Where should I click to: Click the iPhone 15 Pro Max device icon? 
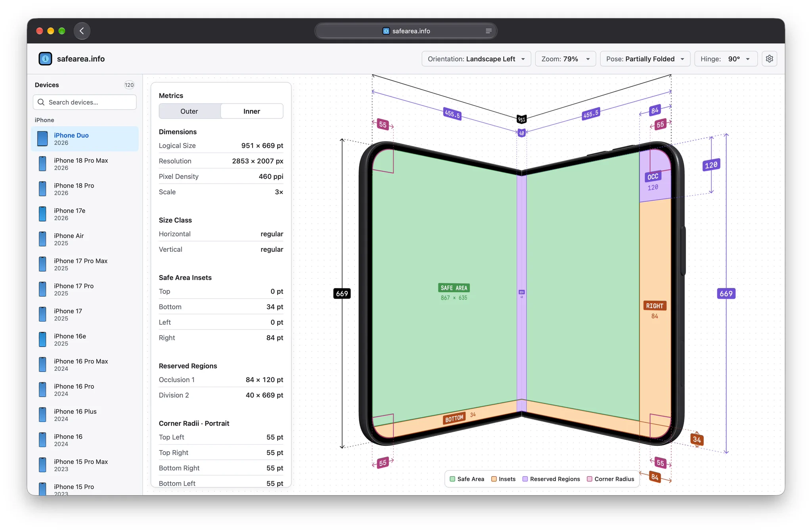[x=42, y=465]
